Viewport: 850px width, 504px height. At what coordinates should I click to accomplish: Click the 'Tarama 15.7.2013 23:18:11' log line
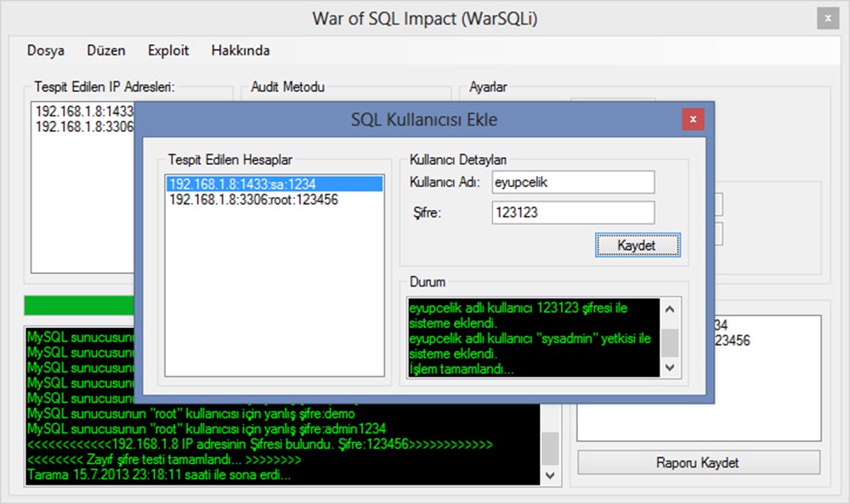coord(159,475)
